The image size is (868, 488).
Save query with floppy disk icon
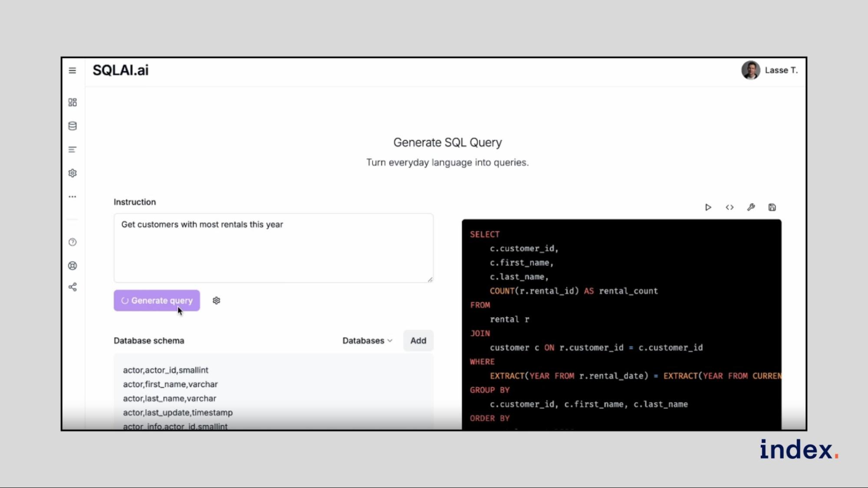coord(772,207)
